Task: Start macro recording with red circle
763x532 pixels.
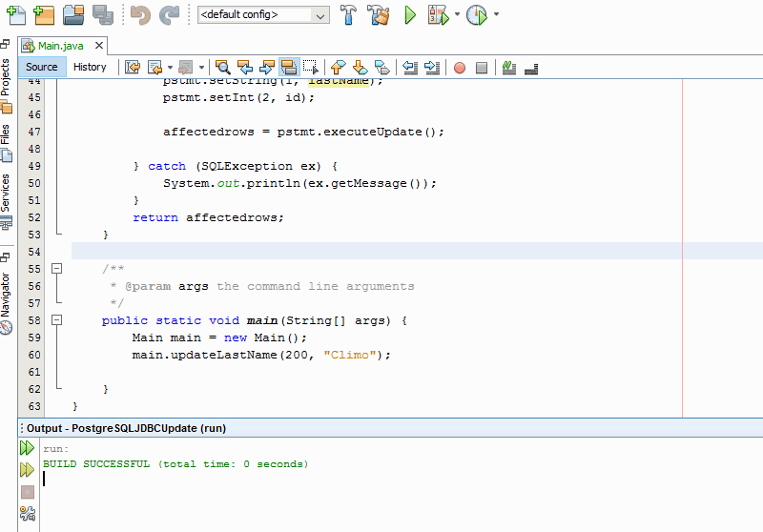Action: tap(460, 67)
